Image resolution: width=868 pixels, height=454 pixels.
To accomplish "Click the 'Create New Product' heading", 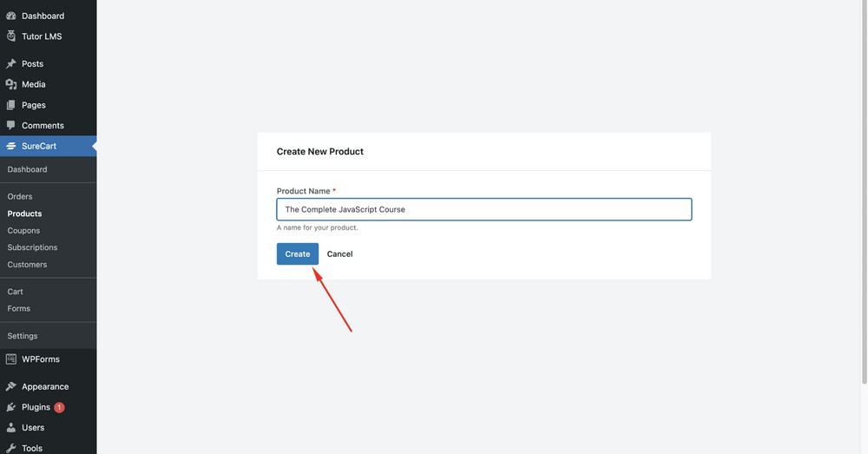I will pos(320,151).
